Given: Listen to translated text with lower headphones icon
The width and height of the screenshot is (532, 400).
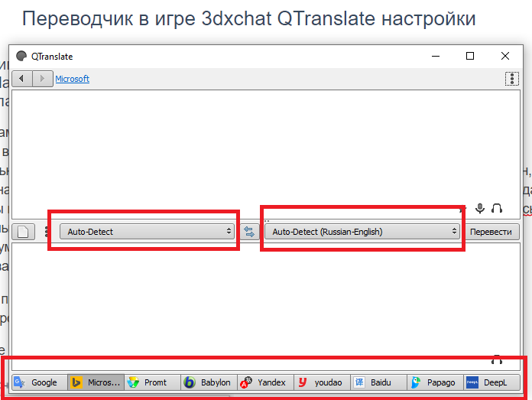Looking at the screenshot, I should (497, 359).
